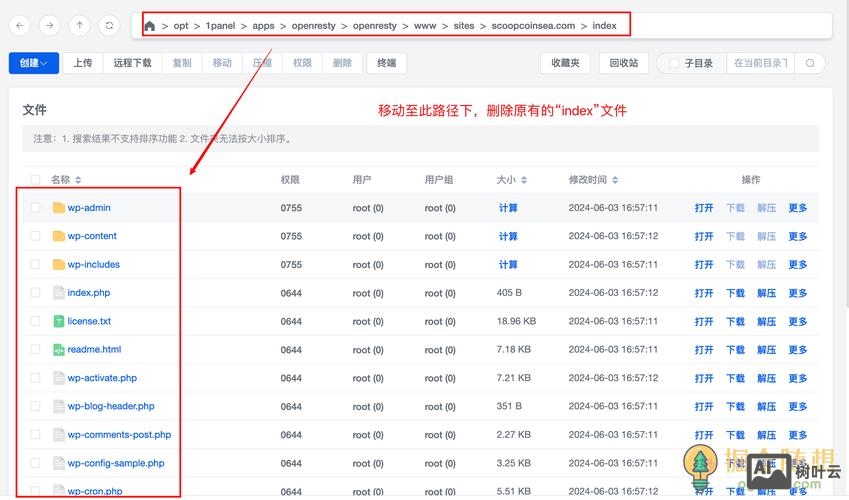
Task: Go back with the left arrow button
Action: 20,25
